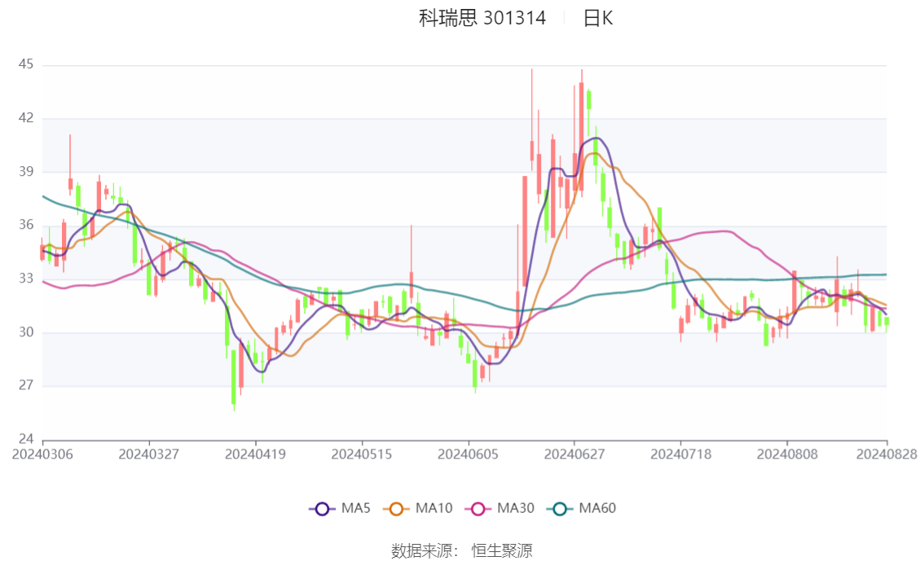Click the x-axis date 20240306
The width and height of the screenshot is (924, 561).
point(42,454)
